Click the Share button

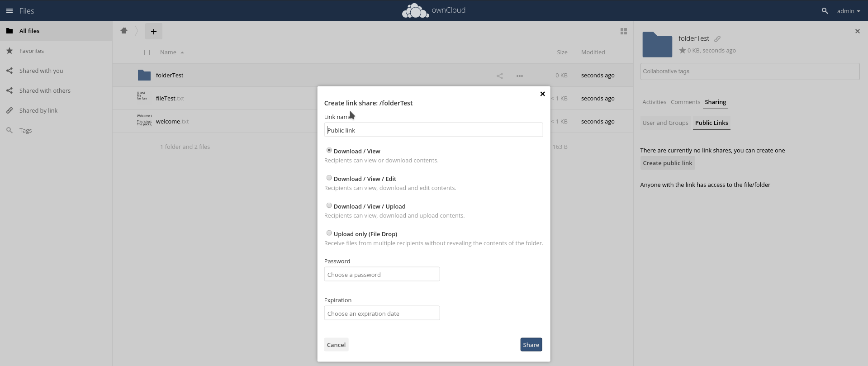(x=531, y=345)
